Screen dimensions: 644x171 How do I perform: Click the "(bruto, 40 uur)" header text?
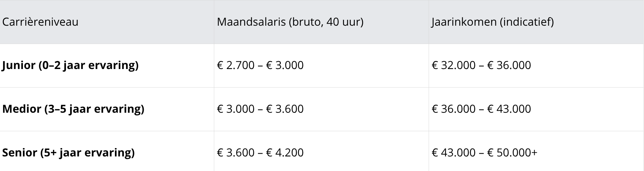point(326,22)
